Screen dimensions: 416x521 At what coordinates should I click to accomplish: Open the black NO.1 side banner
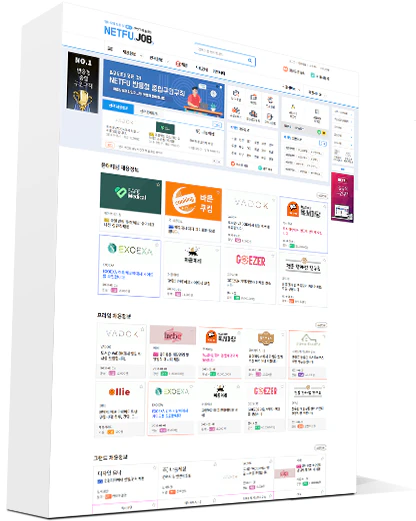click(x=82, y=82)
